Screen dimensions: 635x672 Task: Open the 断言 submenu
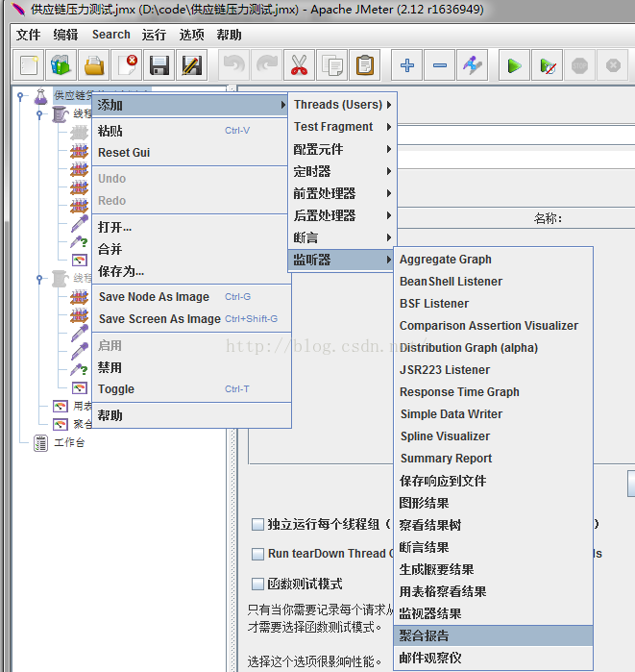(x=343, y=237)
